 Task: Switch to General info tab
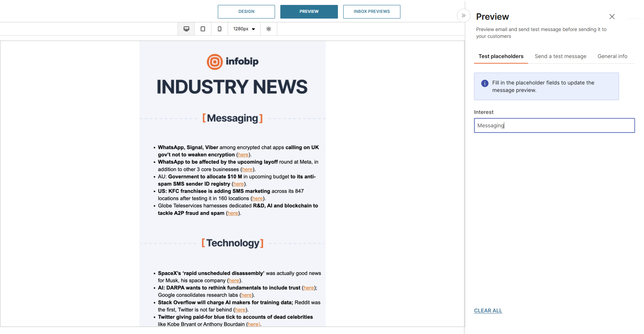612,56
